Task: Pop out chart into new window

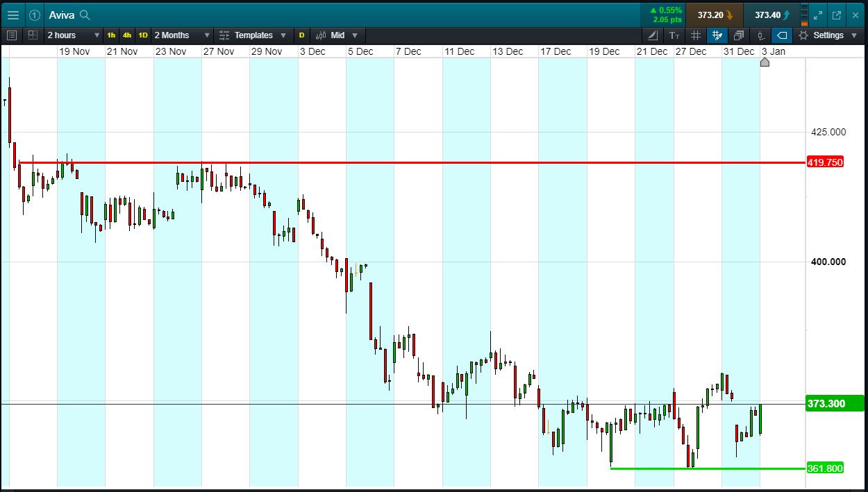Action: point(836,15)
